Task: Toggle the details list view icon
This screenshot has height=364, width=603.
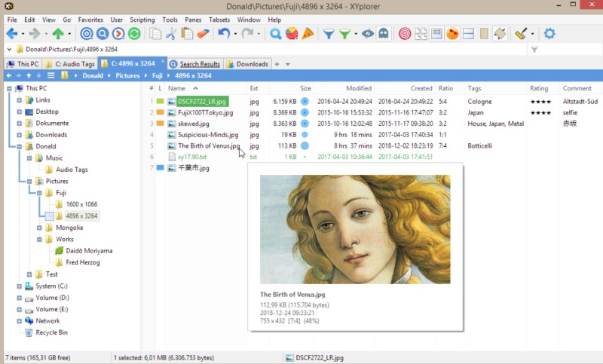Action: pos(436,34)
